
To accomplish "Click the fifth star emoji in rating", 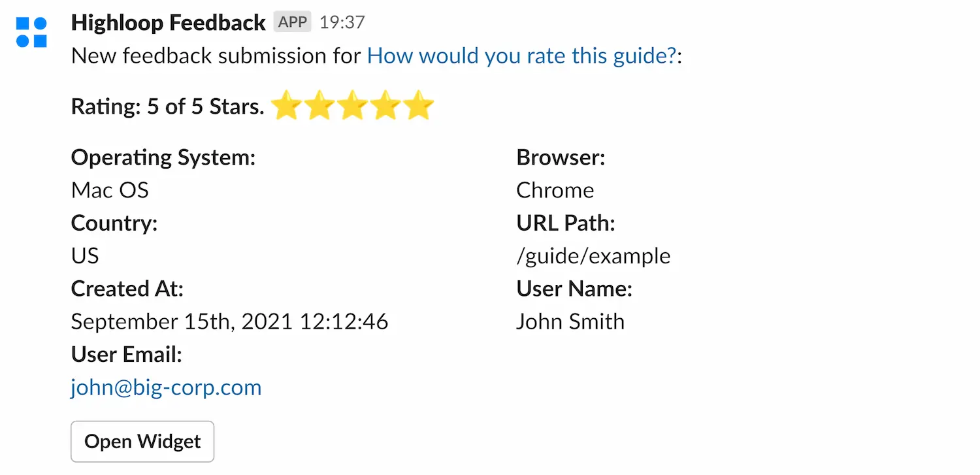I will click(419, 106).
